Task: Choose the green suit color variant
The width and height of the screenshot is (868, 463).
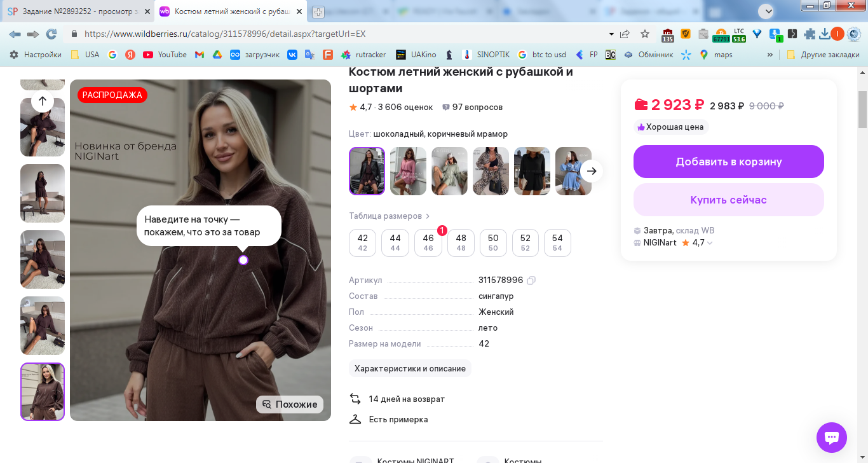Action: (x=449, y=171)
